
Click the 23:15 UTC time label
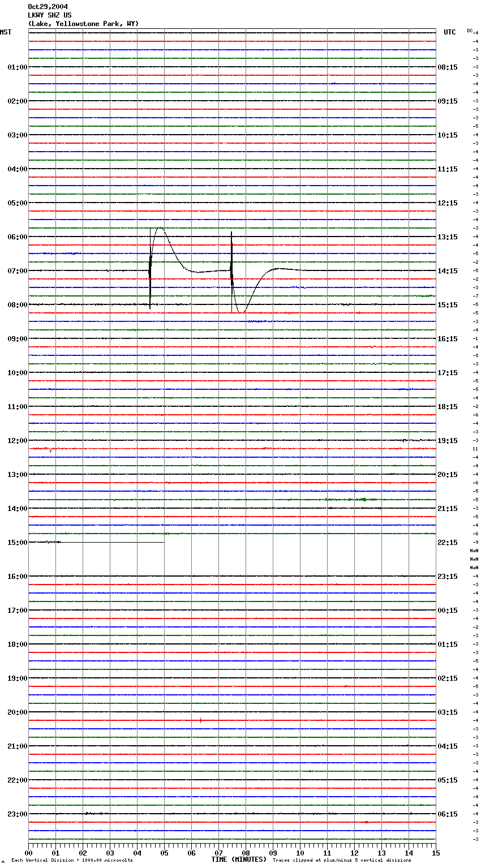(448, 577)
